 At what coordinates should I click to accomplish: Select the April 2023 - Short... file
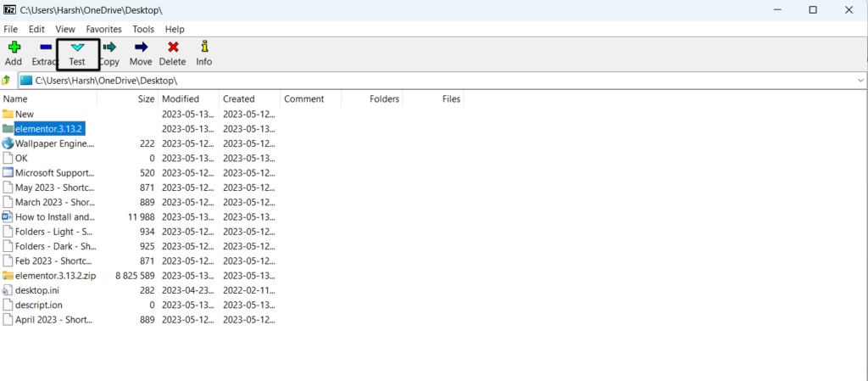point(53,320)
